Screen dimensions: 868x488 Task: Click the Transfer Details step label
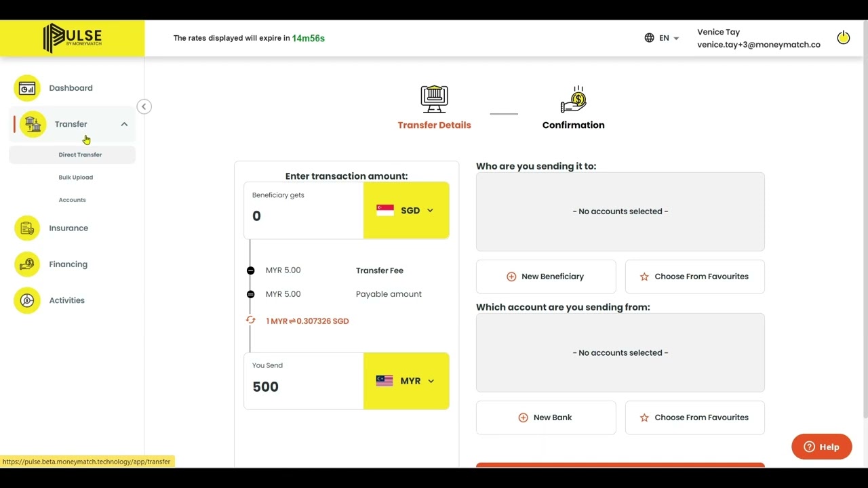coord(434,125)
